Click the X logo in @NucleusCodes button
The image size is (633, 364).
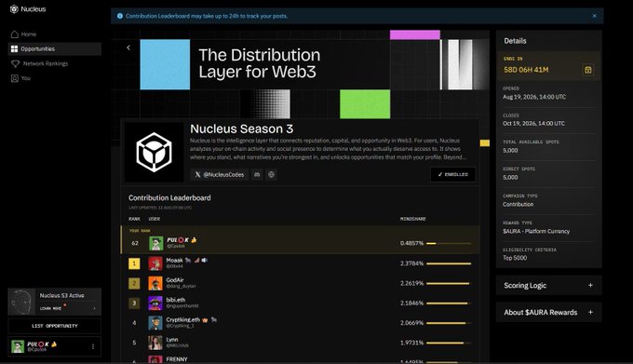(197, 175)
